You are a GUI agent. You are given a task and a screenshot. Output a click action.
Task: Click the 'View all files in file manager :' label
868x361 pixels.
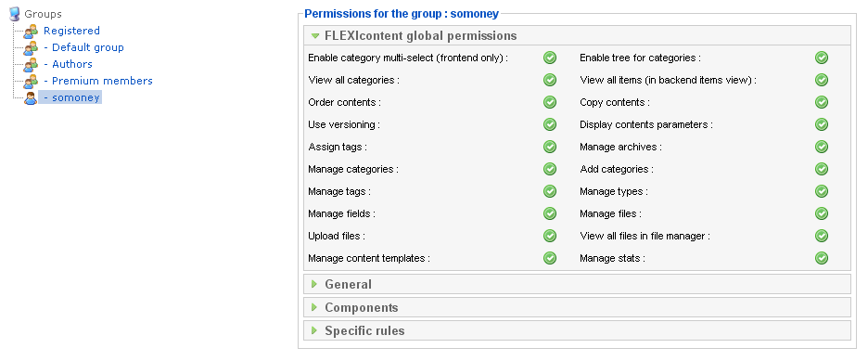click(x=645, y=236)
